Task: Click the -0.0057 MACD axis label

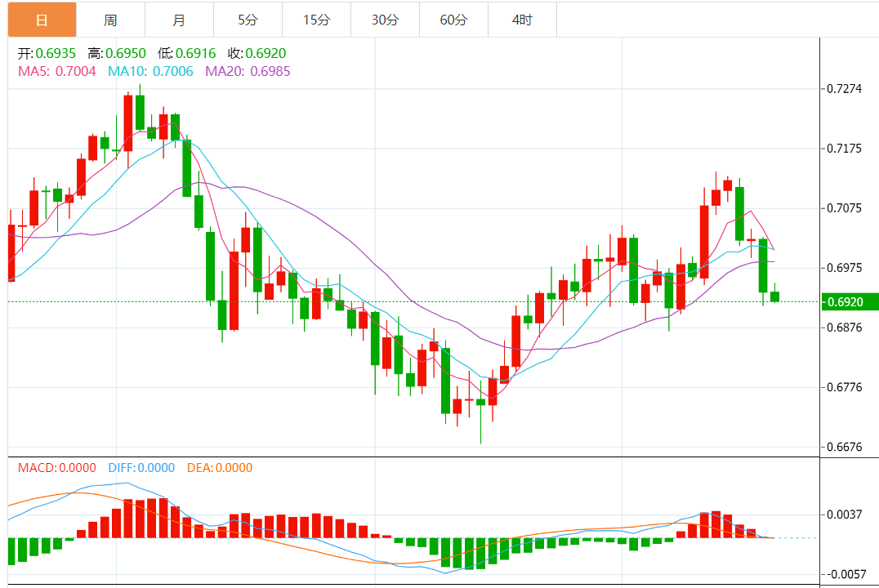Action: (x=846, y=574)
